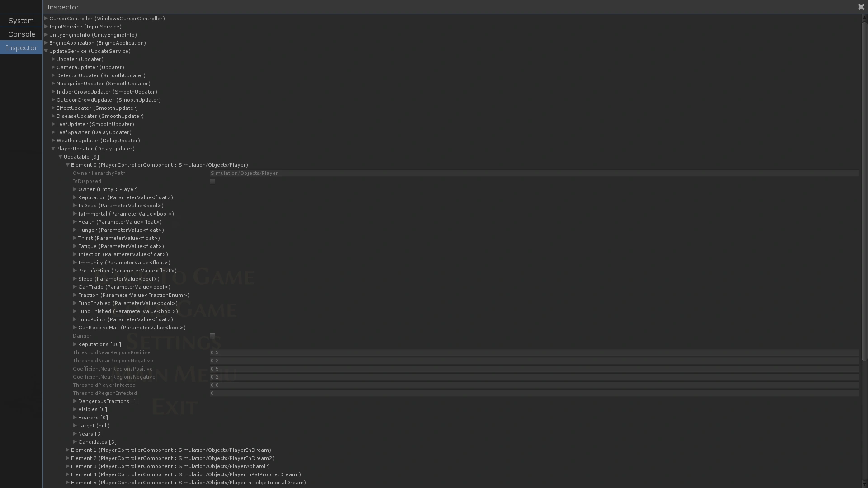Screen dimensions: 868x488
Task: Expand the InputService arrow icon
Action: [46, 27]
